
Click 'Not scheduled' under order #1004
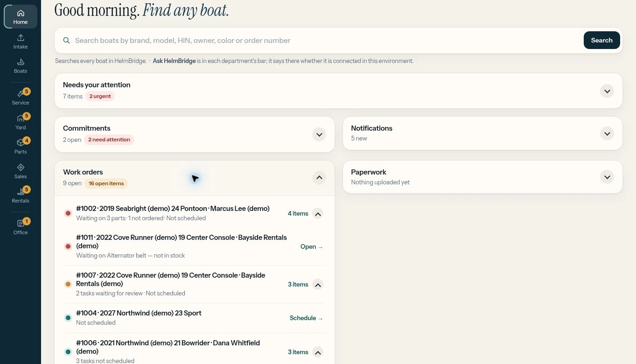[x=96, y=322]
